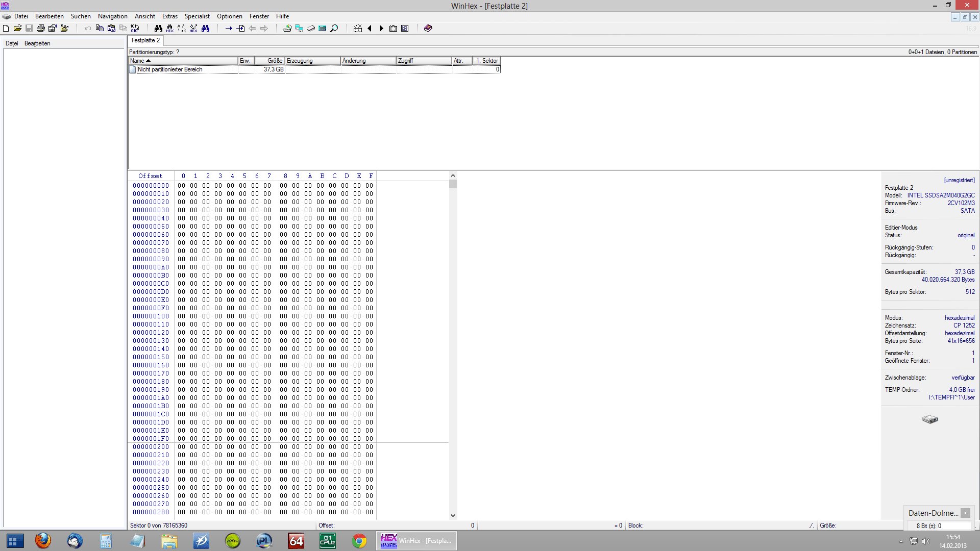Click the hexadezimal Modus value
Image resolution: width=980 pixels, height=551 pixels.
(960, 318)
